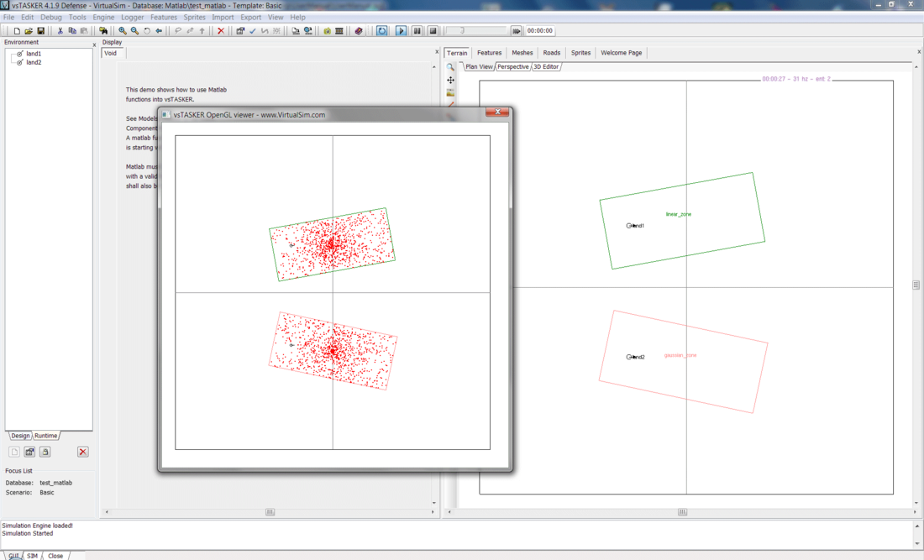Click the lock icon below Environment list
Screen dimensions: 924x560
tap(45, 452)
